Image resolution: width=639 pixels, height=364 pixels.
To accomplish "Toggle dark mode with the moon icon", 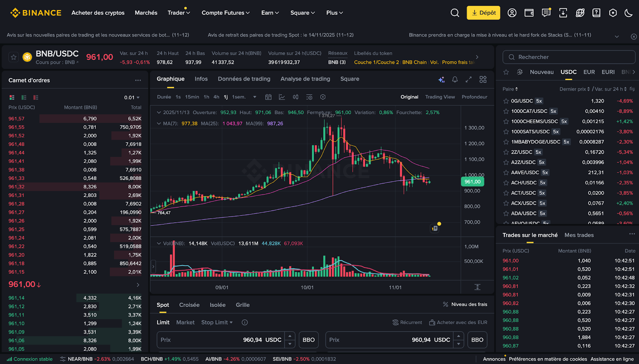I will tap(629, 12).
